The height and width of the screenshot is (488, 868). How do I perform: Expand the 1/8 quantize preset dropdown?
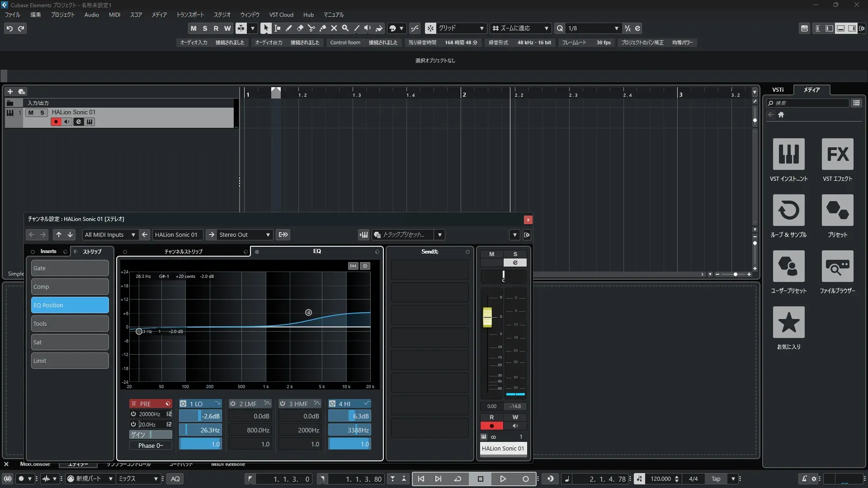click(616, 28)
